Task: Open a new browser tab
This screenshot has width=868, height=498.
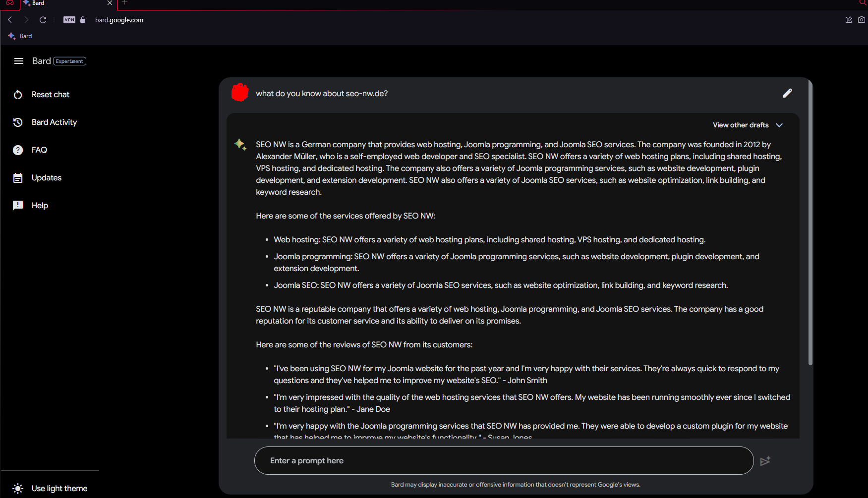Action: pos(125,3)
